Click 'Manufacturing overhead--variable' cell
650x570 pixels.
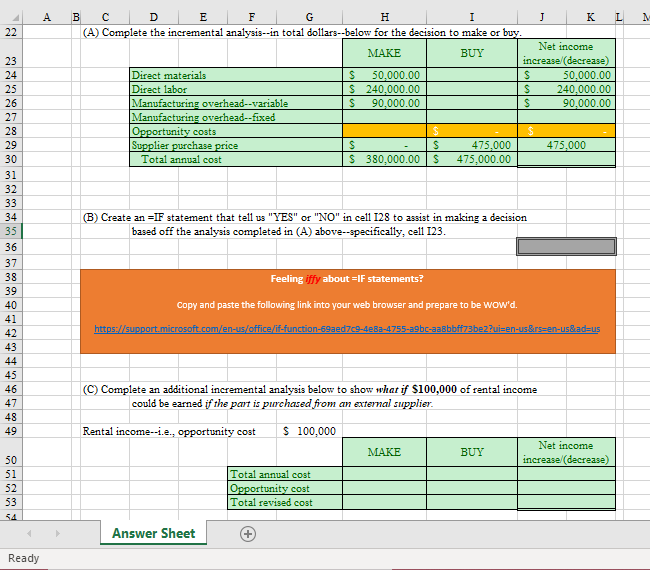click(236, 103)
